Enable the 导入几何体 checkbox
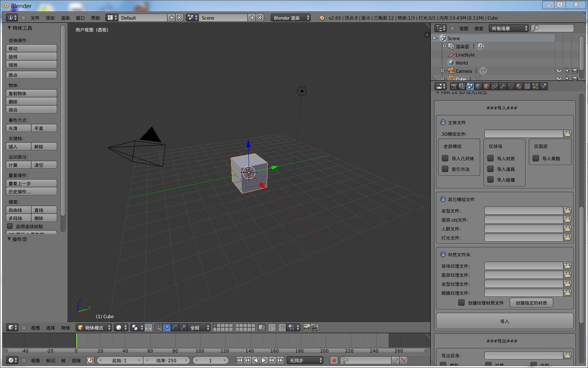The width and height of the screenshot is (588, 368). (445, 158)
